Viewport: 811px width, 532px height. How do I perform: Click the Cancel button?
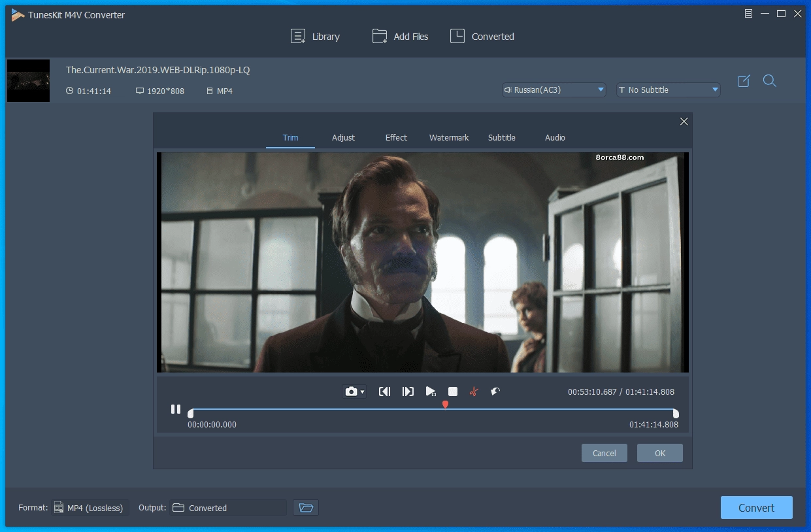[604, 453]
